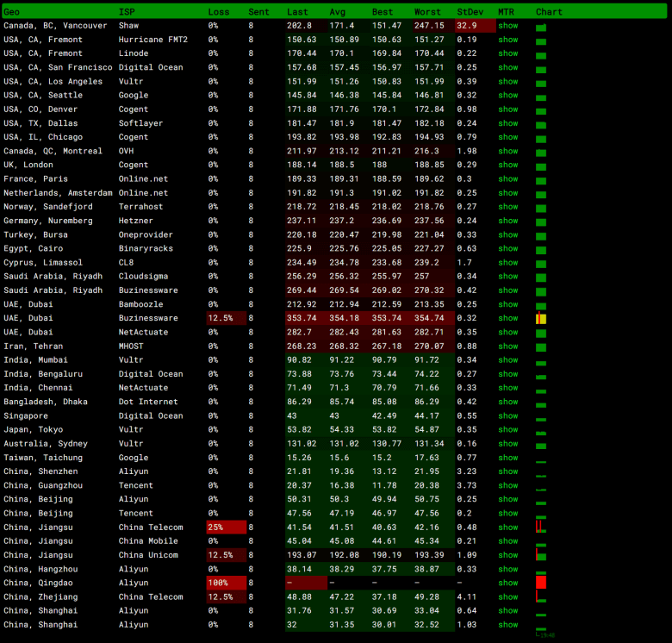Image resolution: width=672 pixels, height=643 pixels.
Task: Click ISP cell China Mobile
Action: coord(148,541)
